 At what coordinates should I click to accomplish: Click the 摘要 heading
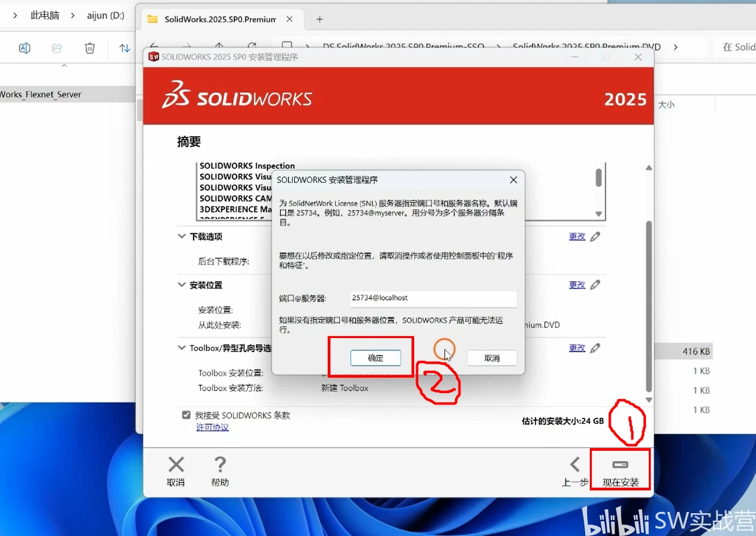pos(189,142)
